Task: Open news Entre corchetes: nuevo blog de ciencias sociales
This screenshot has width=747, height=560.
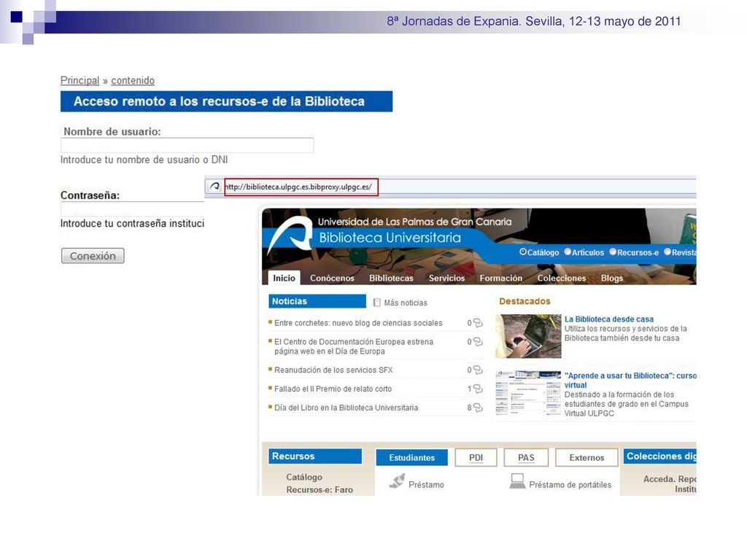Action: pos(358,323)
